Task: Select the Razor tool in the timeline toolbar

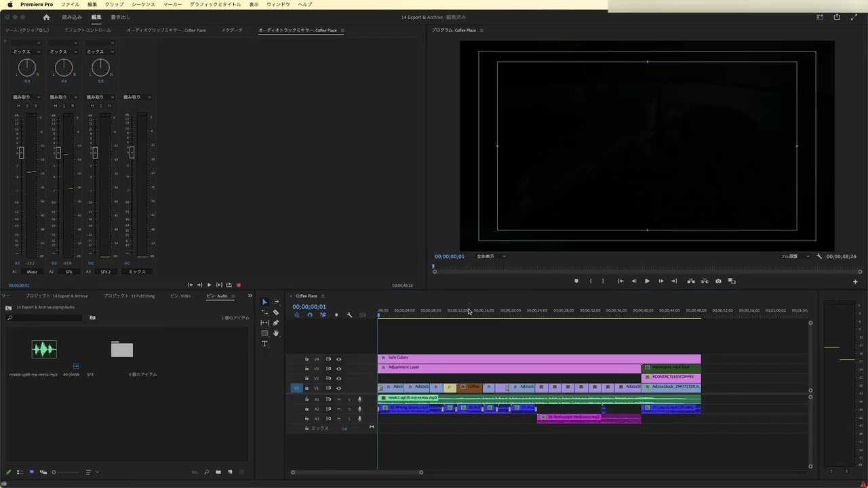Action: pyautogui.click(x=276, y=312)
